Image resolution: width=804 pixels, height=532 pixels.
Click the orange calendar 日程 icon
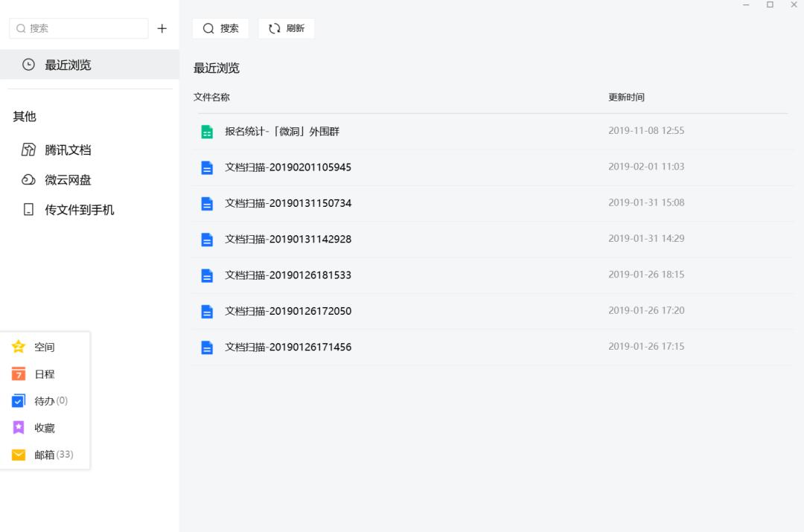click(x=19, y=374)
